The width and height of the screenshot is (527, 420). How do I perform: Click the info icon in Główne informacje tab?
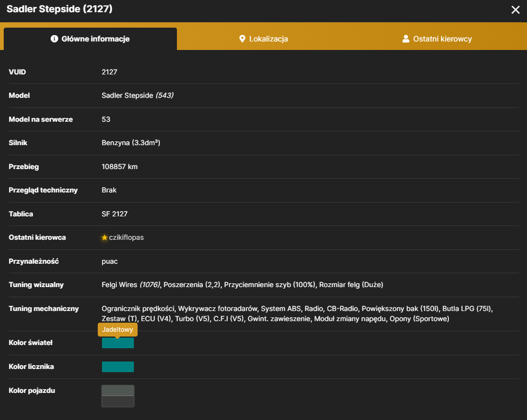[x=54, y=39]
